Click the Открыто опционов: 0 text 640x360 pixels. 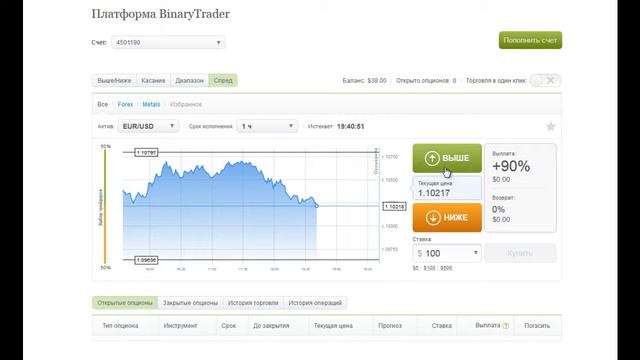tap(426, 81)
